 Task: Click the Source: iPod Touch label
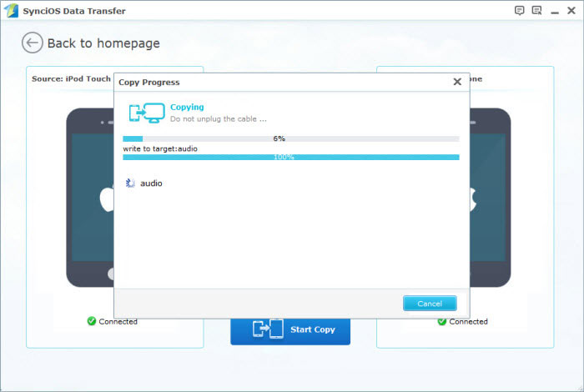(x=71, y=79)
